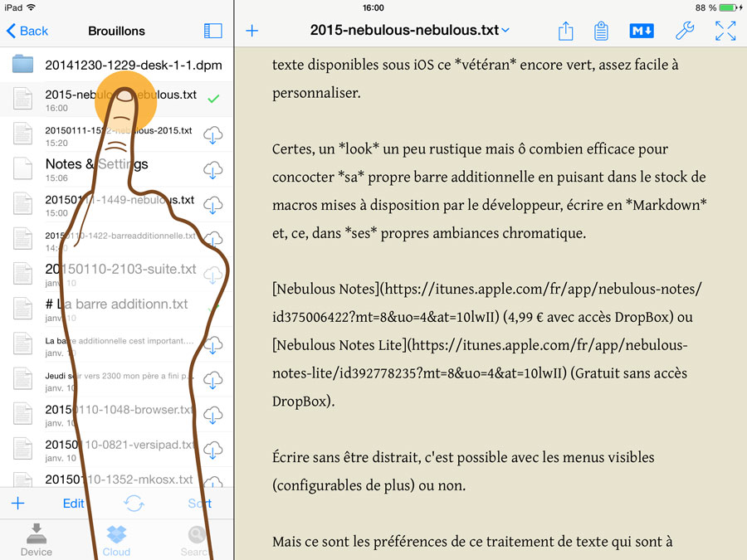Tap the Wi-Fi indicator in status bar
Screen dimensions: 747x560
point(31,7)
